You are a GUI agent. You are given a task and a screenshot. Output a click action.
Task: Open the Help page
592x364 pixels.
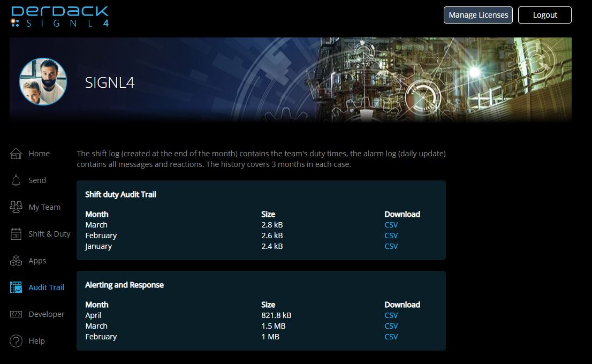(36, 341)
